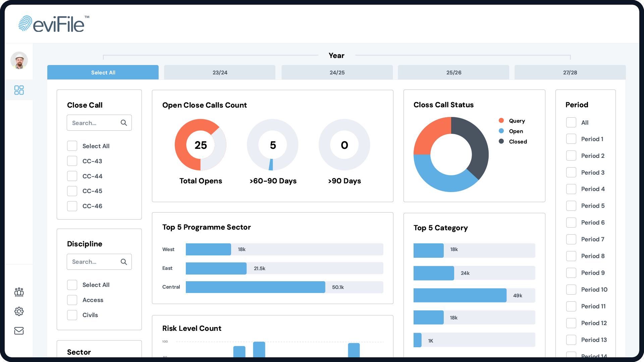644x362 pixels.
Task: Open the mail envelope icon in sidebar
Action: pos(19,331)
